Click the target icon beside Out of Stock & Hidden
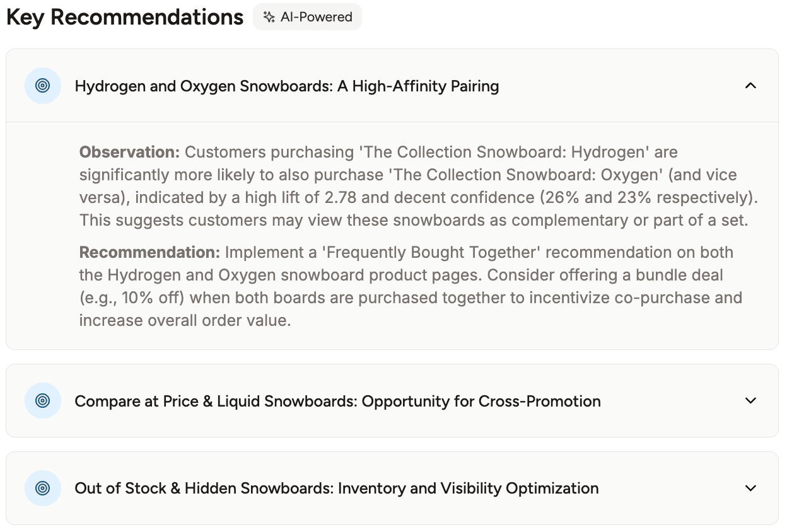 click(43, 489)
